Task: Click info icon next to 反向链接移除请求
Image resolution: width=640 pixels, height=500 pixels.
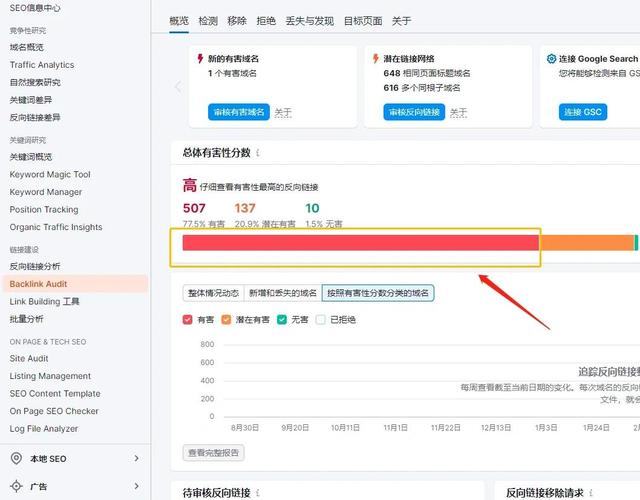Action: 591,493
